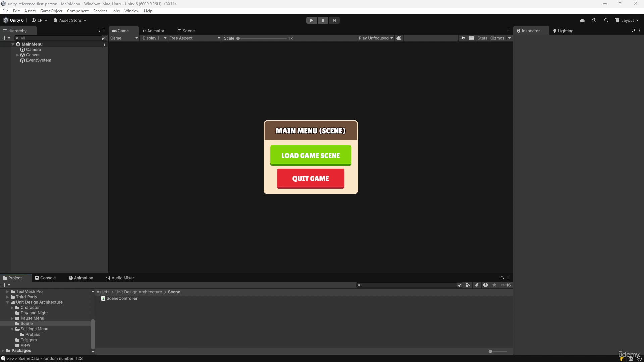The image size is (644, 362).
Task: Lock the Hierarchy panel
Action: coord(98,31)
